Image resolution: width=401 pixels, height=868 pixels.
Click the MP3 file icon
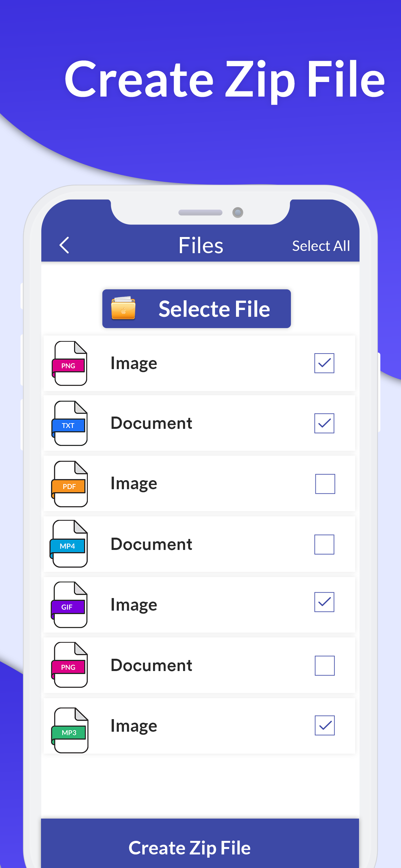[69, 726]
